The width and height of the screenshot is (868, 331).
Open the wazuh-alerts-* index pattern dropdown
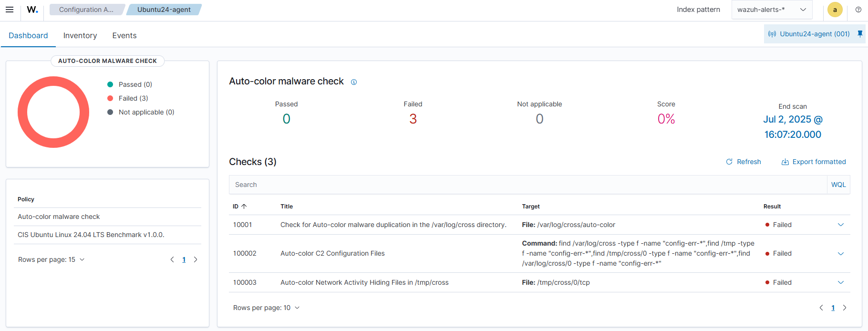772,10
